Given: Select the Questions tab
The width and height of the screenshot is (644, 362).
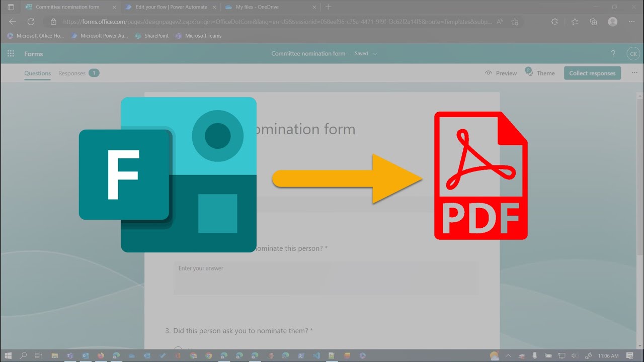Looking at the screenshot, I should [x=37, y=73].
